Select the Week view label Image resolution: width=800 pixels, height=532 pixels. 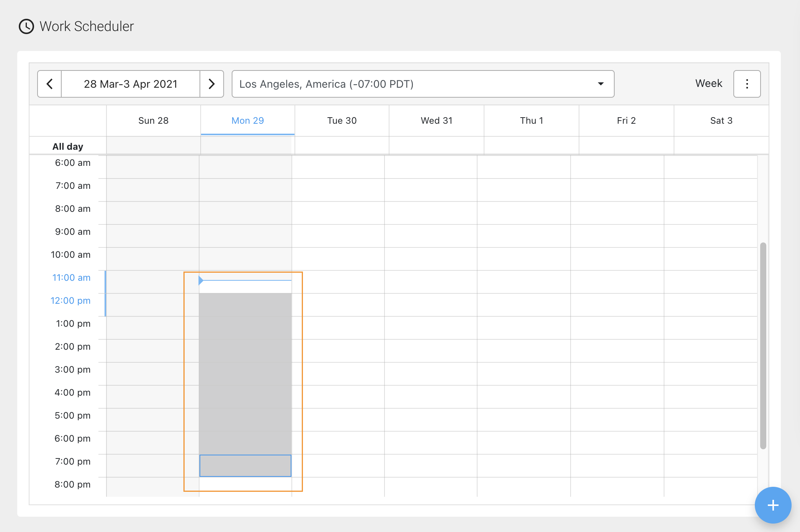coord(708,83)
